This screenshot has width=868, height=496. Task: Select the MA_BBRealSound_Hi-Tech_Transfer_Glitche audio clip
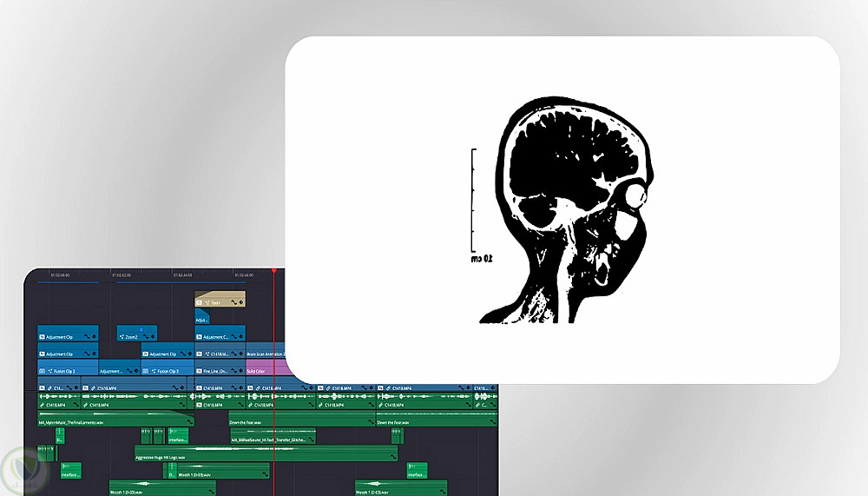click(273, 435)
